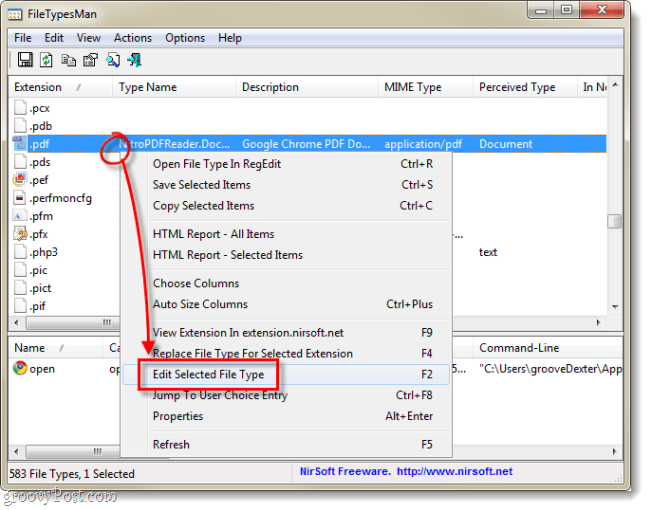
Task: Sort actions by the Name column header
Action: tap(56, 348)
